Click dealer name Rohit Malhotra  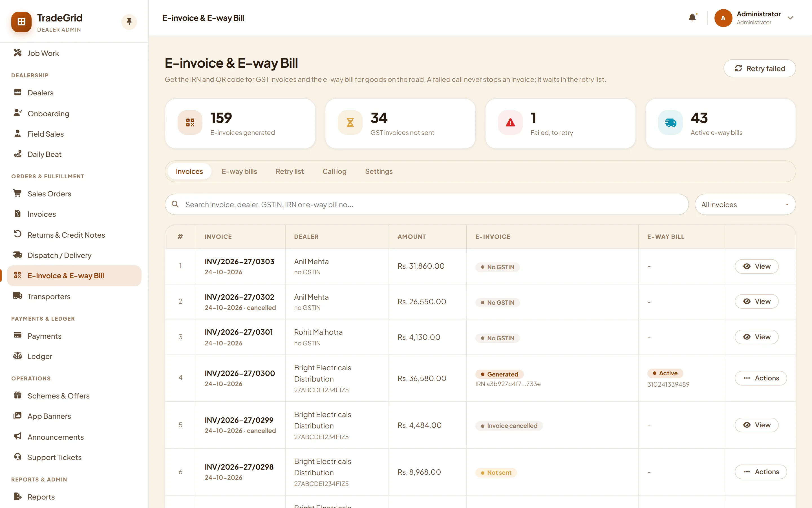coord(318,332)
